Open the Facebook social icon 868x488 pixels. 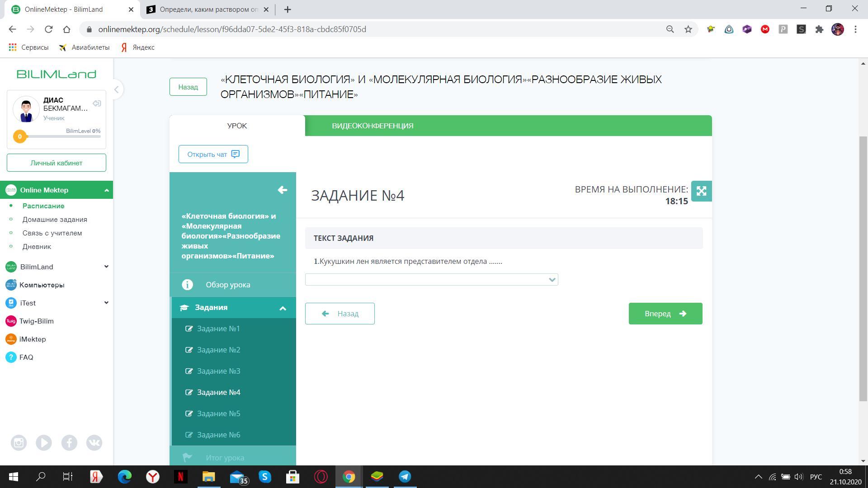pos(69,443)
